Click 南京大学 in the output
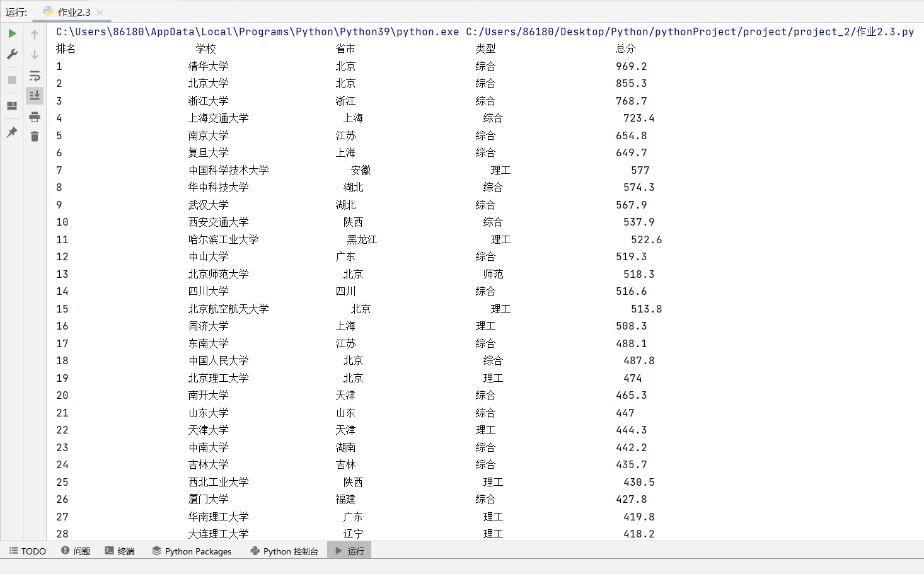This screenshot has width=924, height=574. click(208, 135)
